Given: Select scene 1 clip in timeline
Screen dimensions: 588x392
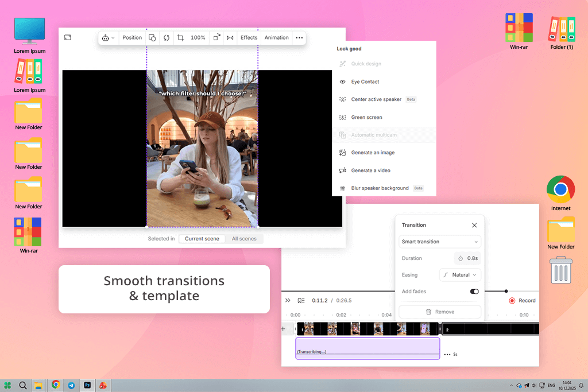Looking at the screenshot, I should pyautogui.click(x=367, y=329).
